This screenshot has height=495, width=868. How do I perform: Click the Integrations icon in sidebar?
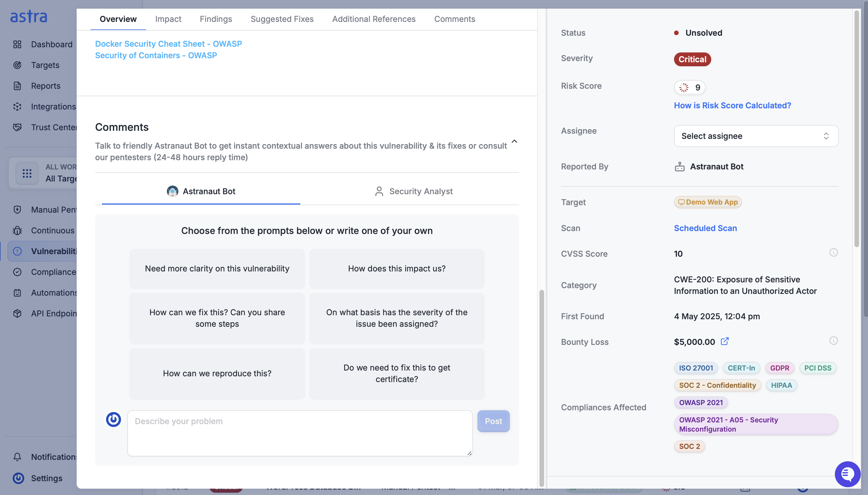point(17,106)
